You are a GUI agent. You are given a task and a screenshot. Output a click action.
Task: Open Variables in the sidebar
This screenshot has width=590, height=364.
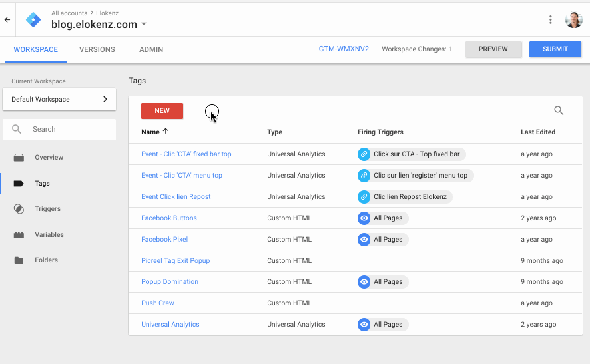coord(49,235)
